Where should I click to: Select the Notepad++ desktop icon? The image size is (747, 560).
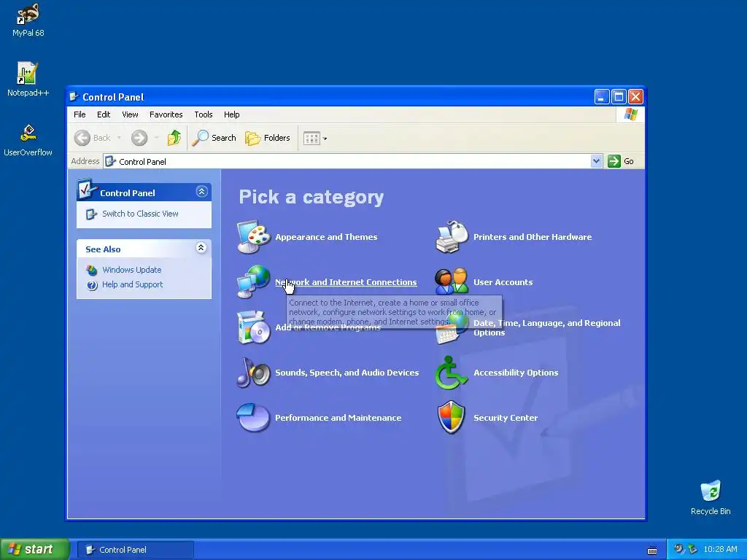[x=28, y=79]
